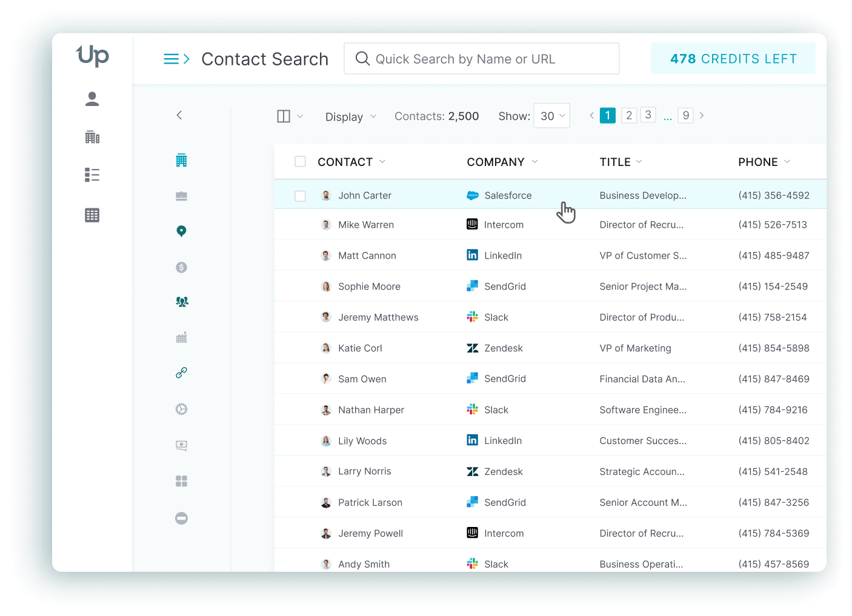
Task: Open the chain link filter icon
Action: [181, 373]
